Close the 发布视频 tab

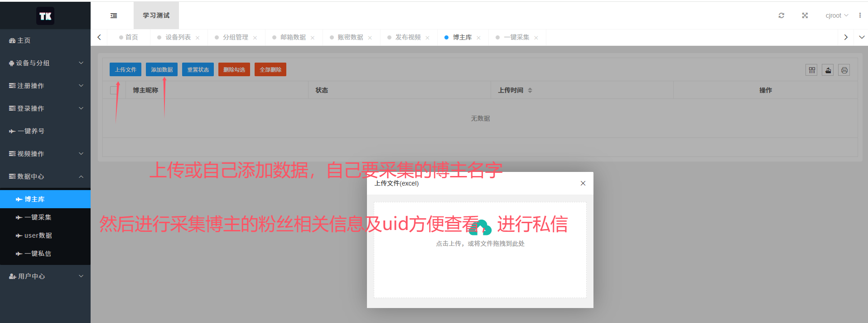428,38
